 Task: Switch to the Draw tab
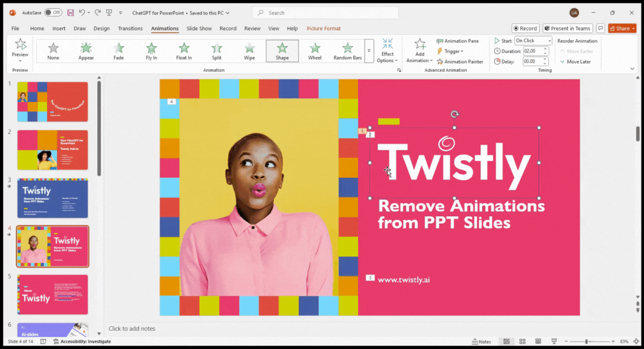(x=80, y=29)
